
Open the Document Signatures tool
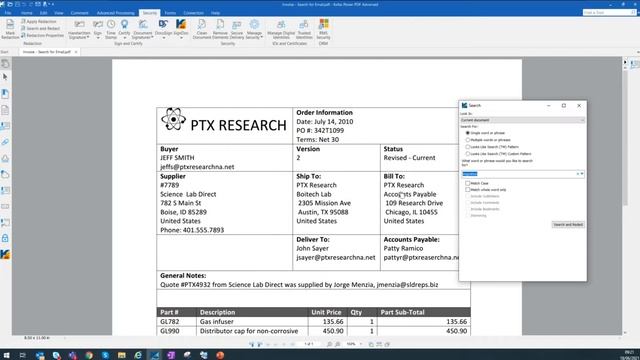click(x=142, y=29)
